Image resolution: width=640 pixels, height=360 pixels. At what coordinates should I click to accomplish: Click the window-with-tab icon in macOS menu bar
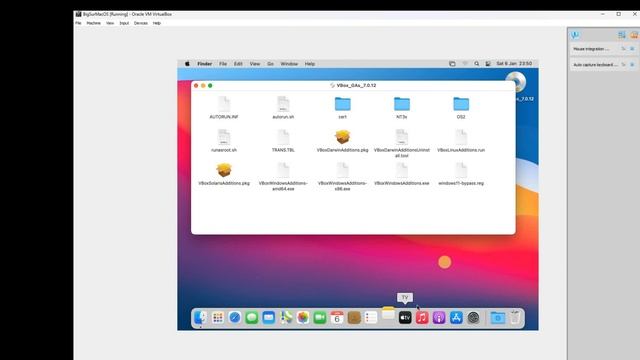click(x=452, y=64)
